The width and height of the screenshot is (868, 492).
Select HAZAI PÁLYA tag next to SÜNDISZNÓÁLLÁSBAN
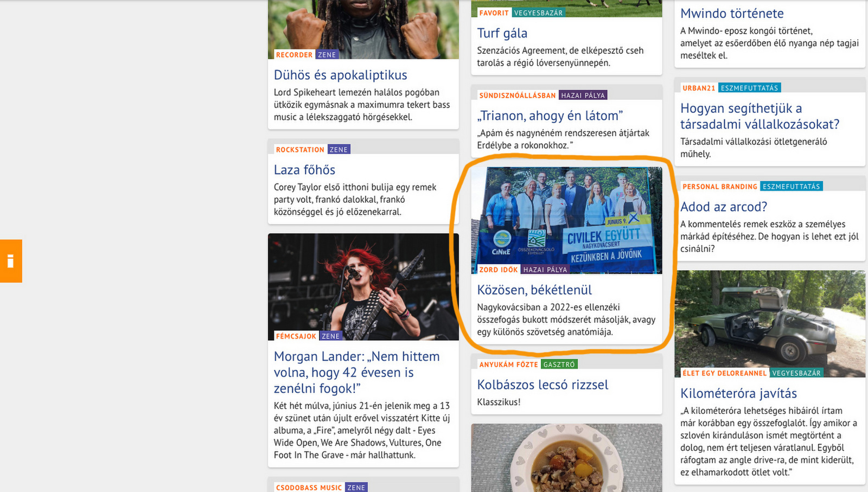583,95
